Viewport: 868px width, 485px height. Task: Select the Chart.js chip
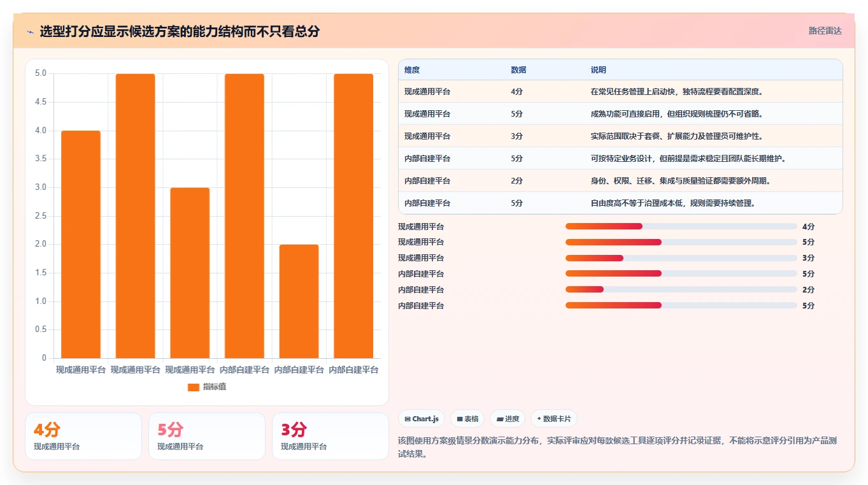pos(422,419)
